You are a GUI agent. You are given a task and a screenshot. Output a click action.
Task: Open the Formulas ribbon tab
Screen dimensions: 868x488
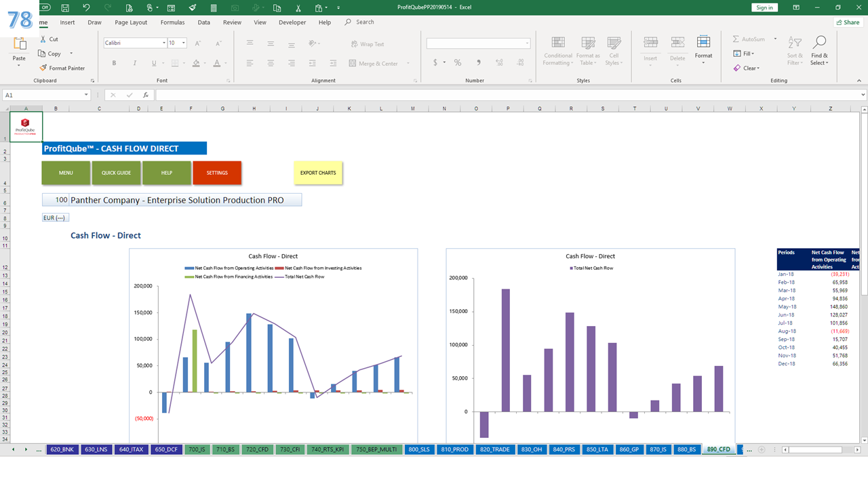tap(172, 22)
